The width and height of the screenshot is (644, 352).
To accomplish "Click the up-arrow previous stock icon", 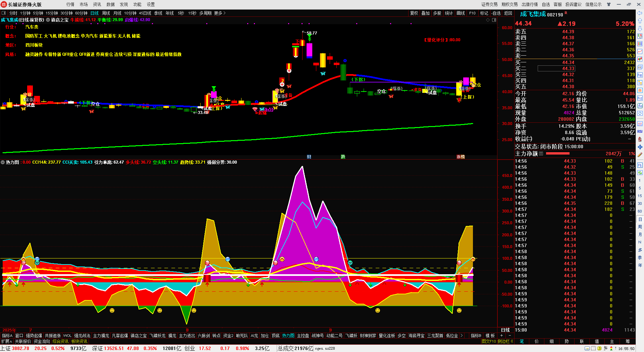I will pos(640,21).
